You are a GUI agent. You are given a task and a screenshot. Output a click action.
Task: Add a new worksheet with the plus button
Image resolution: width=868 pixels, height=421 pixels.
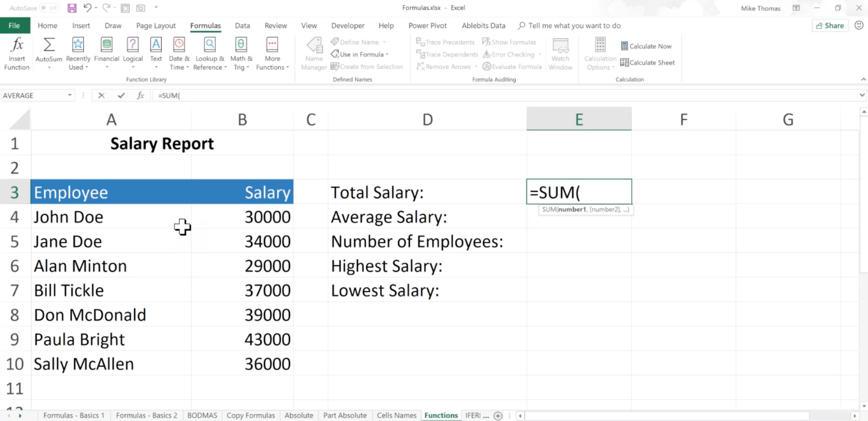click(x=498, y=415)
